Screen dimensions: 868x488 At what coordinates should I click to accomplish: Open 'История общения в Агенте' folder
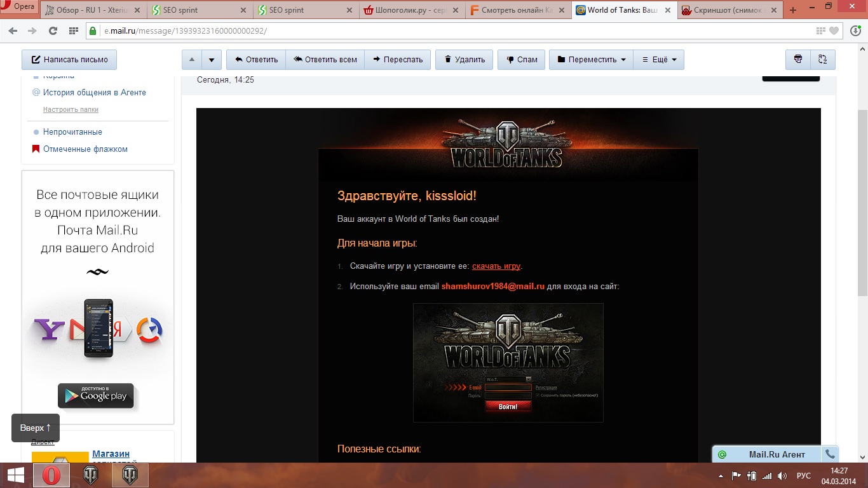(x=95, y=92)
